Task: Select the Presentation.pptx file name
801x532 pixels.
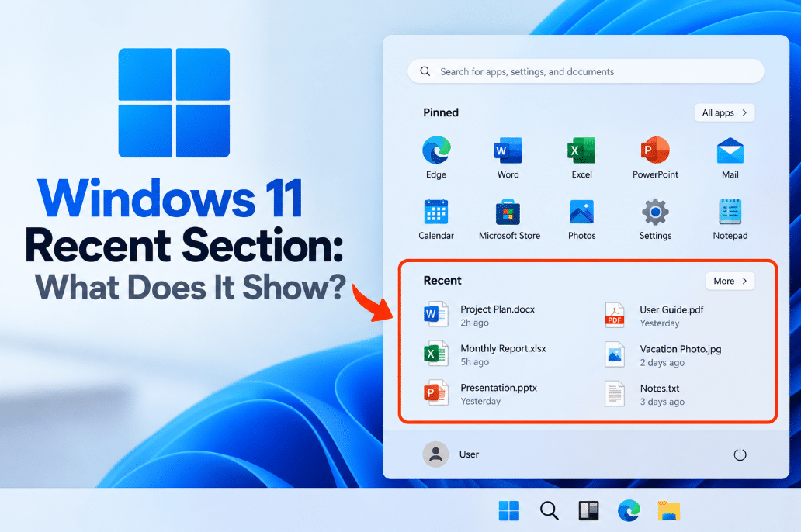Action: 498,388
